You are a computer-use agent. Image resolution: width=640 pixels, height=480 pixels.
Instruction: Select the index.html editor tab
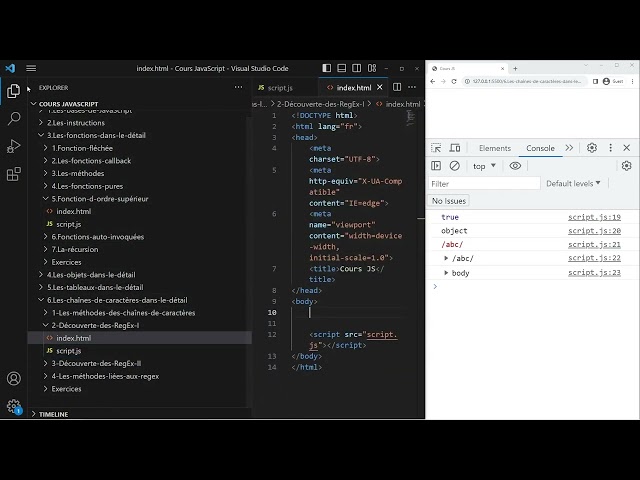tap(353, 88)
